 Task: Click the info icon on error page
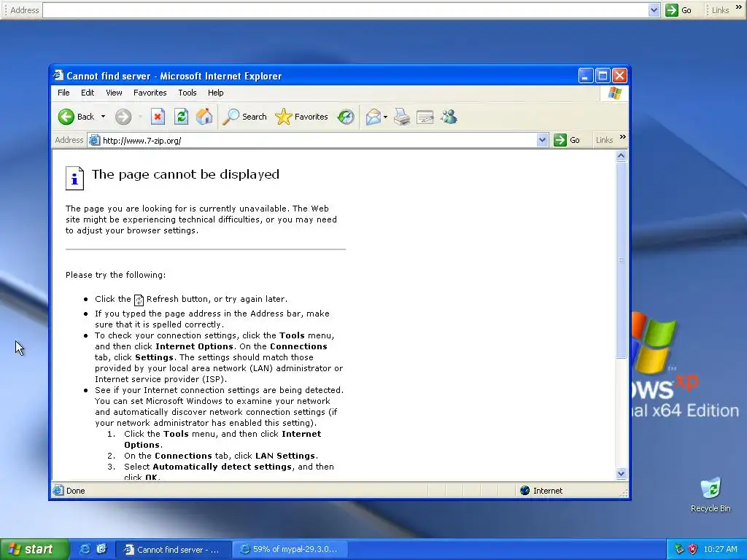75,179
